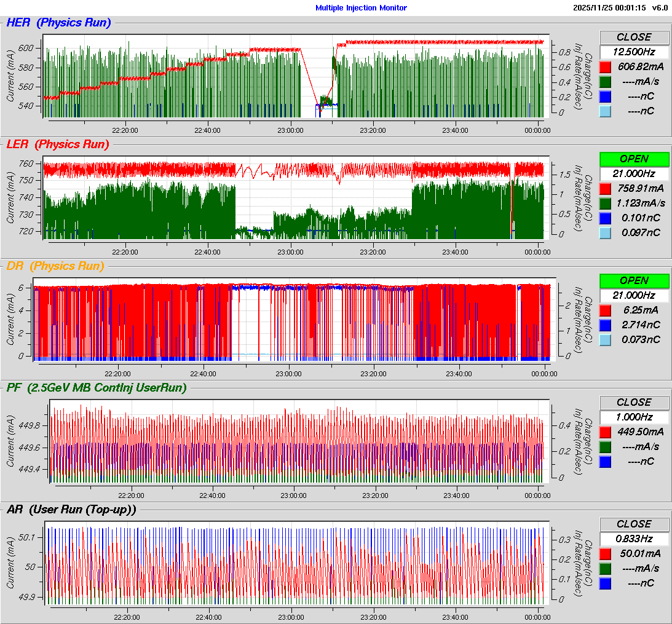Click the Multiple Injection Monitor title
The width and height of the screenshot is (672, 624).
pyautogui.click(x=361, y=8)
